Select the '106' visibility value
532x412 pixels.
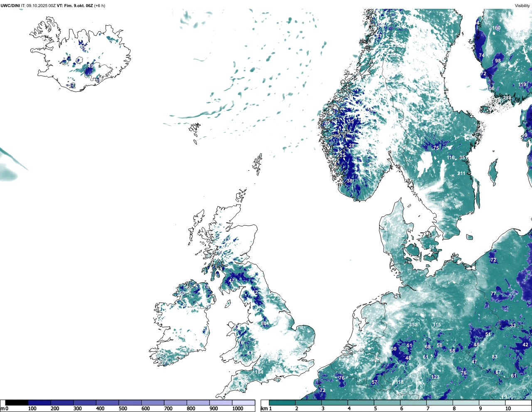[491, 89]
